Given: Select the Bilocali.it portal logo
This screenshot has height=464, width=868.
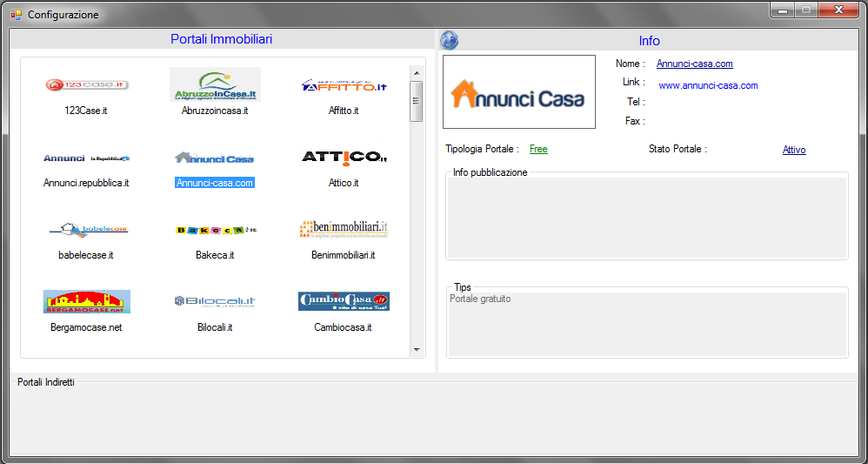Looking at the screenshot, I should point(215,301).
